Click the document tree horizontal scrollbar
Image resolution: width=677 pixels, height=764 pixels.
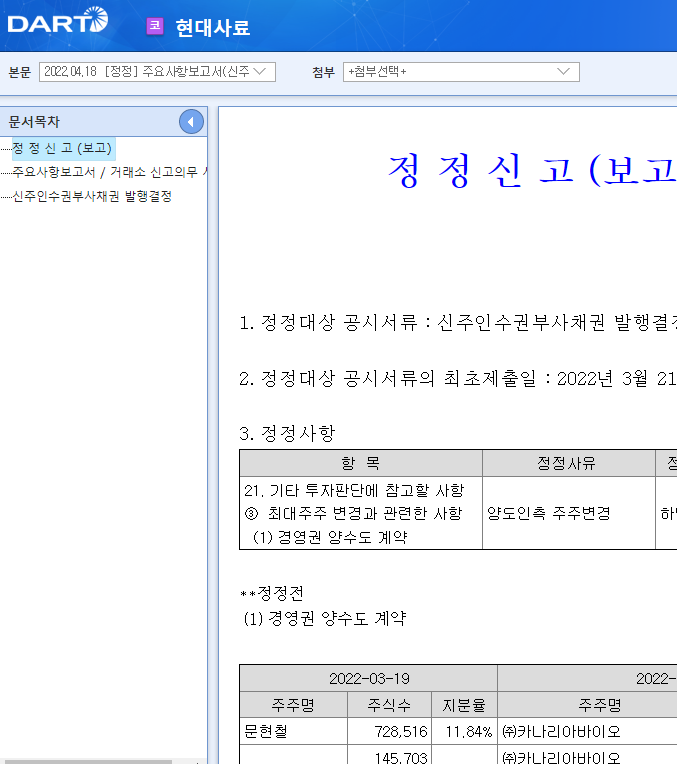pyautogui.click(x=86, y=762)
